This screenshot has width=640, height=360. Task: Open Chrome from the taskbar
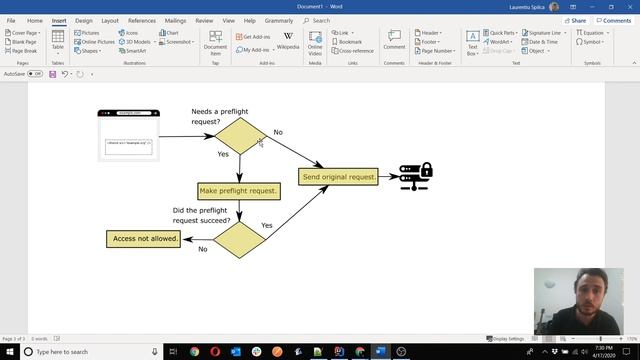(194, 351)
